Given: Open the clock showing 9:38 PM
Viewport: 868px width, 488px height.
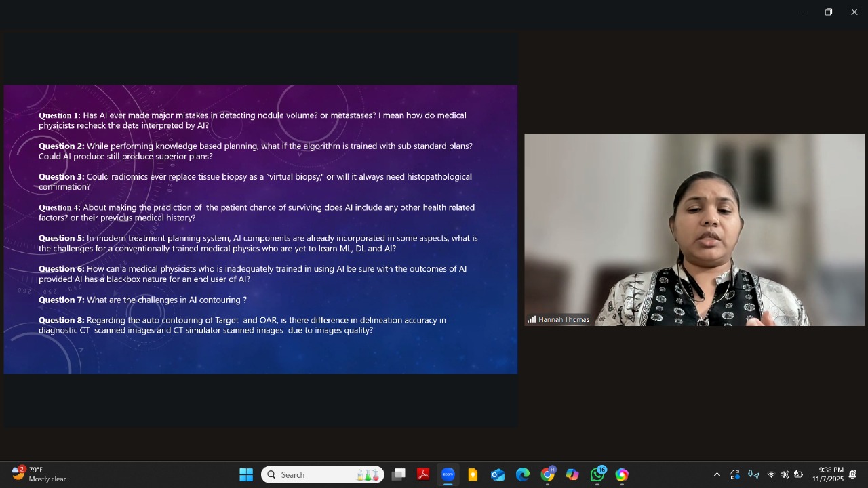Looking at the screenshot, I should click(831, 474).
